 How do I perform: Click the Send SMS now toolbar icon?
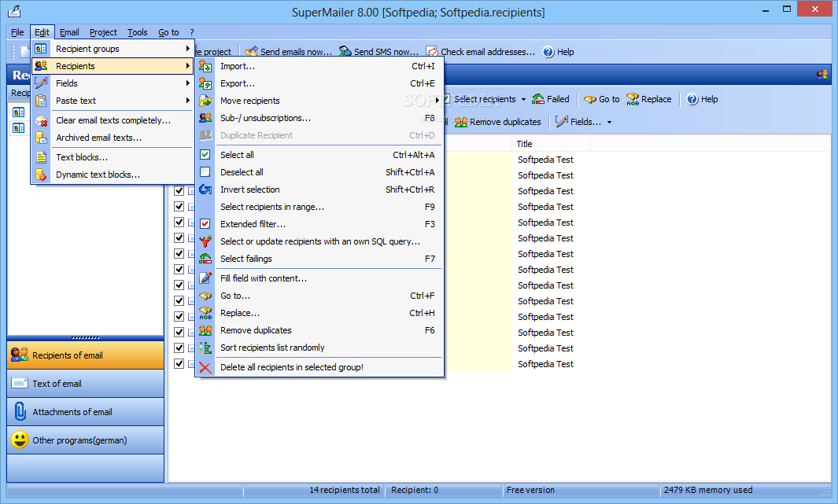[x=345, y=51]
